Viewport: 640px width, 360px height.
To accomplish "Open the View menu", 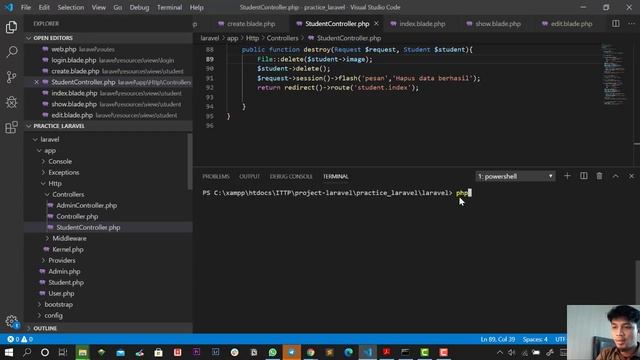I will [x=98, y=7].
